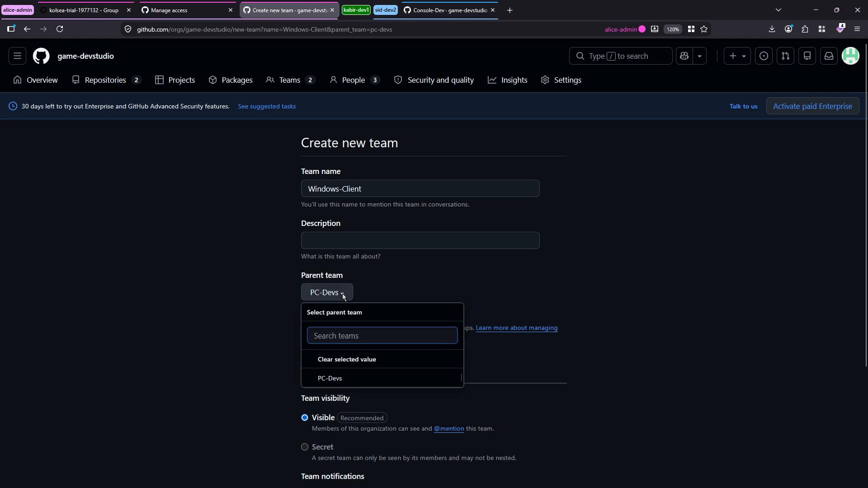Select the Visible team visibility option

coord(305,418)
